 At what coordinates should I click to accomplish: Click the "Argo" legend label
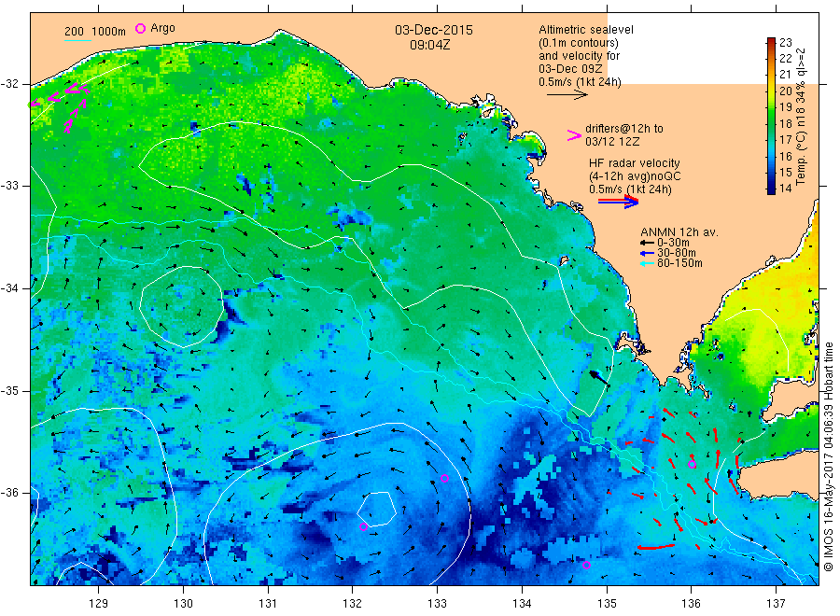click(x=162, y=28)
